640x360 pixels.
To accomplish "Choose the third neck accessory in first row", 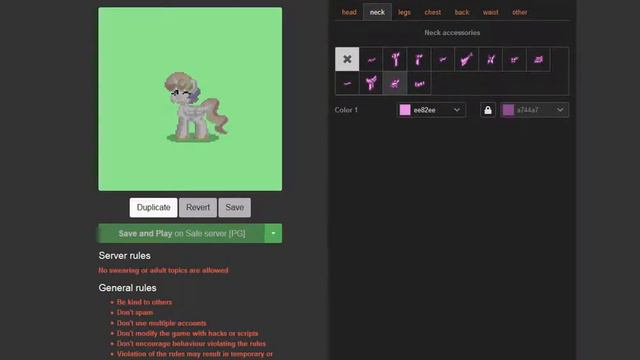I will coord(395,59).
